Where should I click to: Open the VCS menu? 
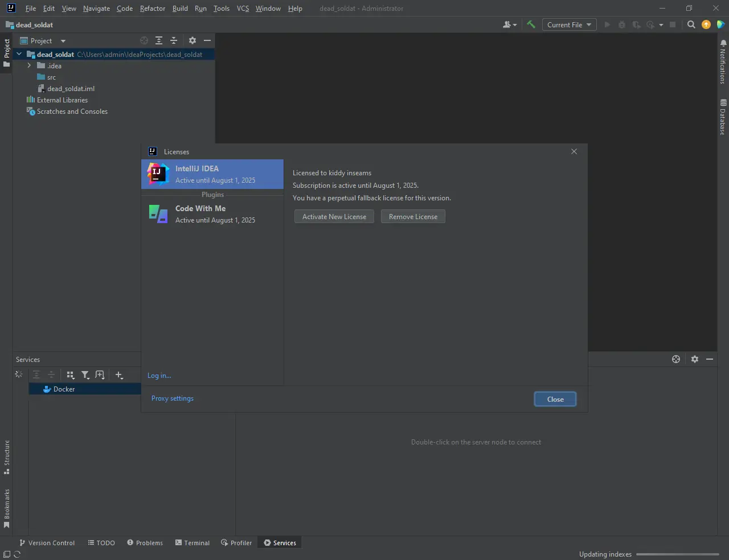pos(243,9)
